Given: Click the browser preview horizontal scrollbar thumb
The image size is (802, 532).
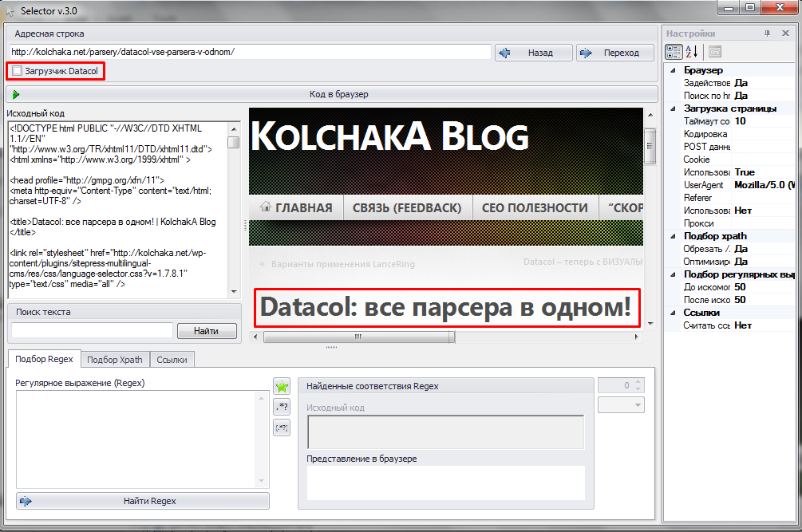Looking at the screenshot, I should [x=358, y=337].
